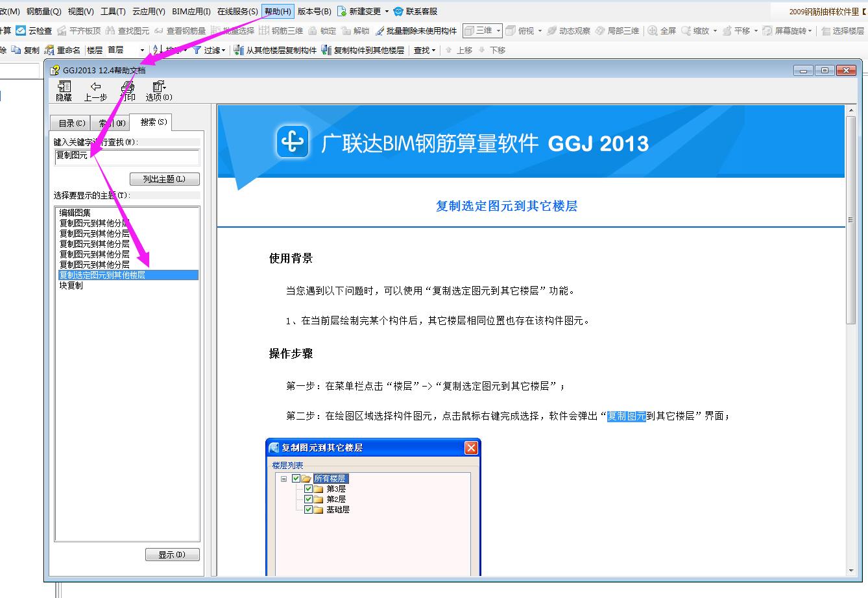Click the 选择楼层 toolbar icon
Screen dimensions: 868x598
coord(826,30)
